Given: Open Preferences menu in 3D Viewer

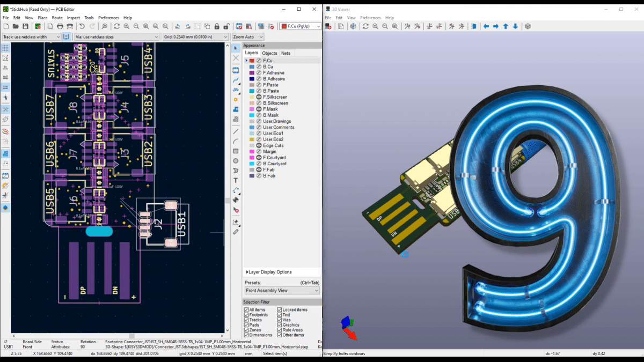Looking at the screenshot, I should pos(370,18).
